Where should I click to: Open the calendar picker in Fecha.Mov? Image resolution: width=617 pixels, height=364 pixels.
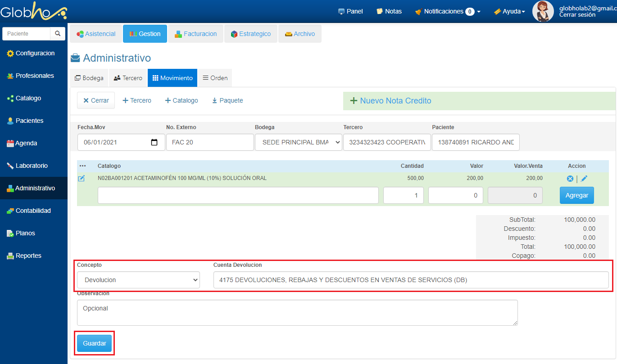coord(154,142)
